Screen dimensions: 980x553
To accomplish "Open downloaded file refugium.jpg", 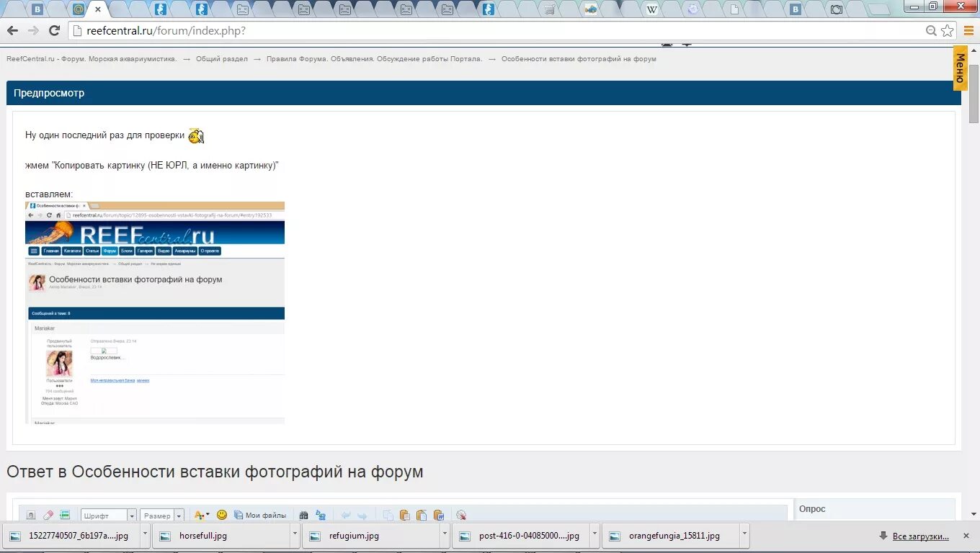I will [372, 536].
